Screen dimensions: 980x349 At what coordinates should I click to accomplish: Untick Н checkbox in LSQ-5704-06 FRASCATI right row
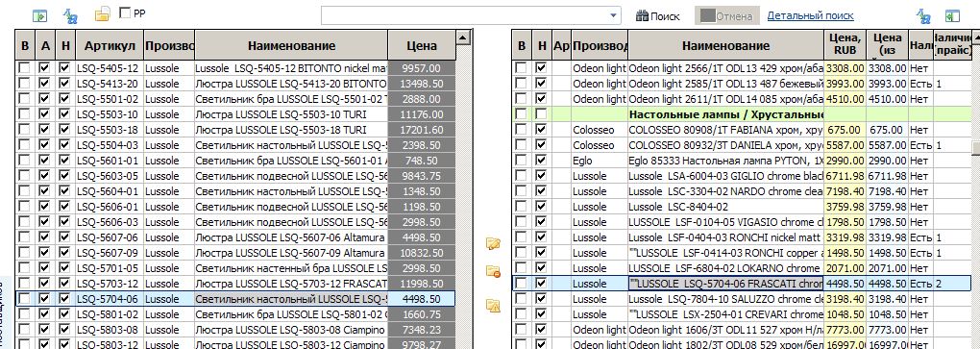point(541,284)
